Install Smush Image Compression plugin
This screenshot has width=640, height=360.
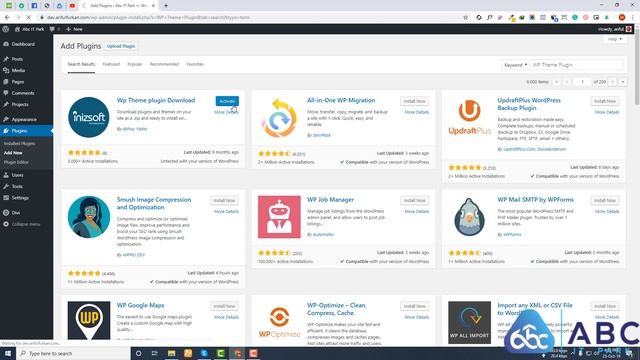click(x=224, y=201)
